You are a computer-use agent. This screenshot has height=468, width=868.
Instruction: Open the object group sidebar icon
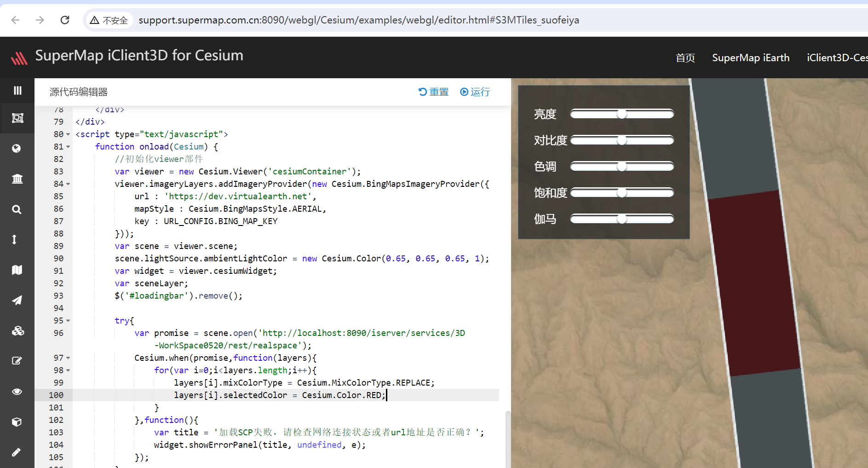point(17,118)
